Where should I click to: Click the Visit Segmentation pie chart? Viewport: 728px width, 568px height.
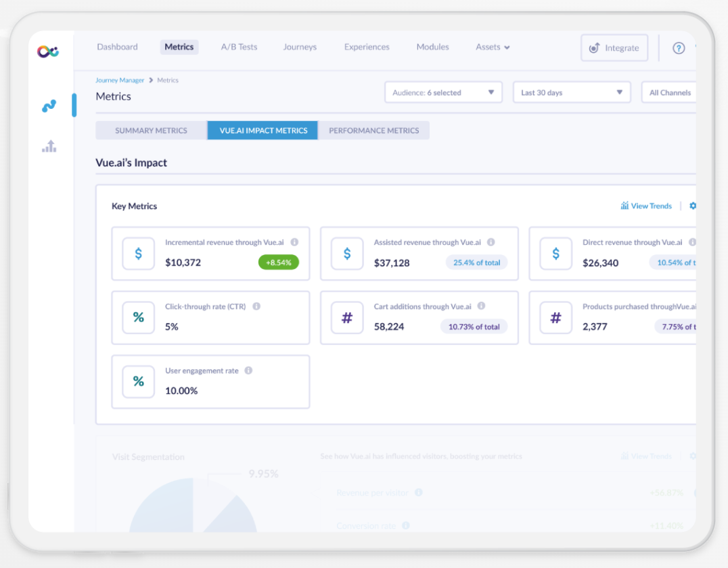click(x=193, y=506)
